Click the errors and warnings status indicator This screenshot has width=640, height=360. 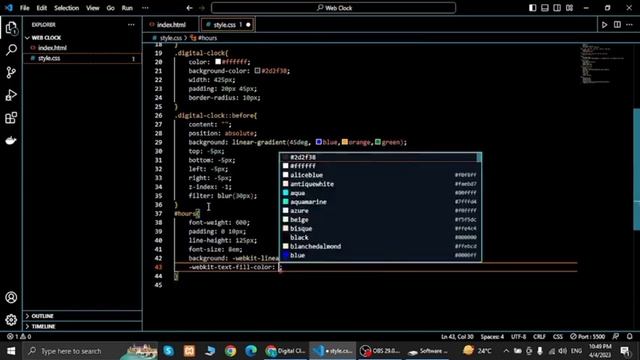click(19, 337)
